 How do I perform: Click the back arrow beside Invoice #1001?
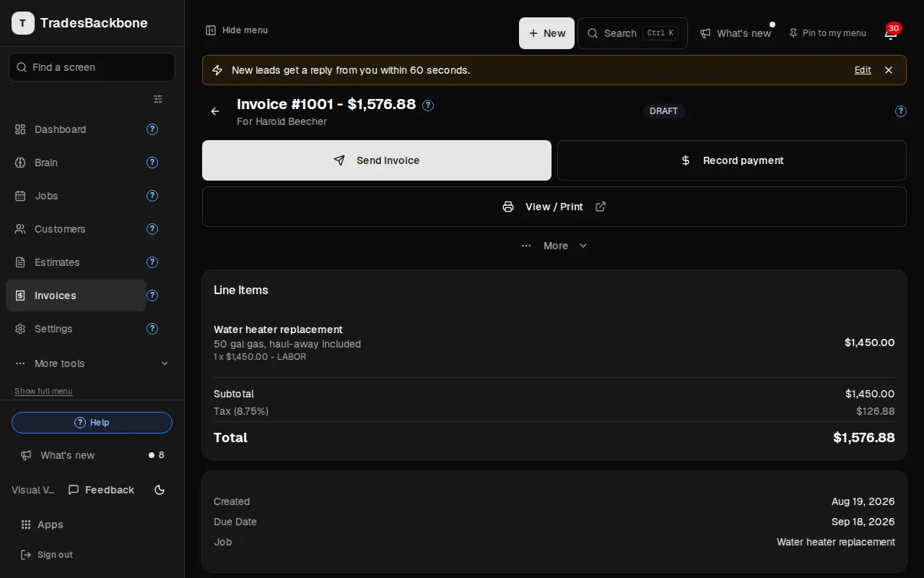pos(215,111)
